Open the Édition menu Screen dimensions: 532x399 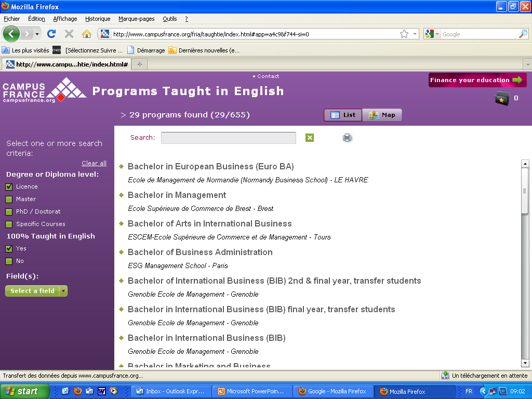coord(36,19)
